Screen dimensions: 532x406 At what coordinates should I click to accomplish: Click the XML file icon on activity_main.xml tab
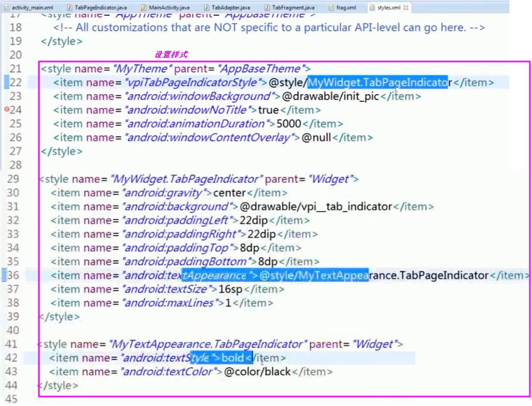pyautogui.click(x=5, y=7)
